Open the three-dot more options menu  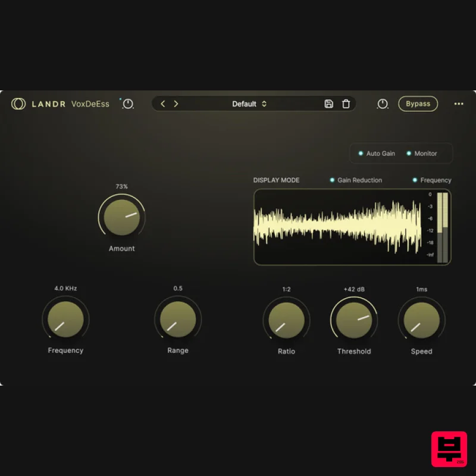(459, 104)
